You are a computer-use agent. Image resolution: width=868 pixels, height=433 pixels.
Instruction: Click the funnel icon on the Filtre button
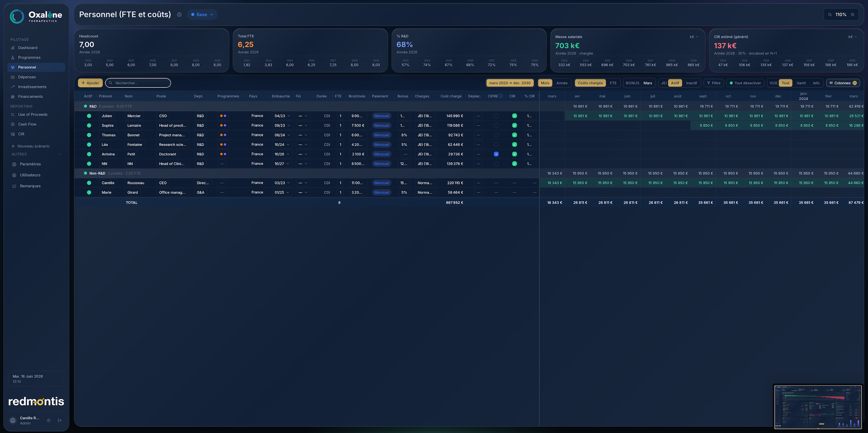[708, 83]
